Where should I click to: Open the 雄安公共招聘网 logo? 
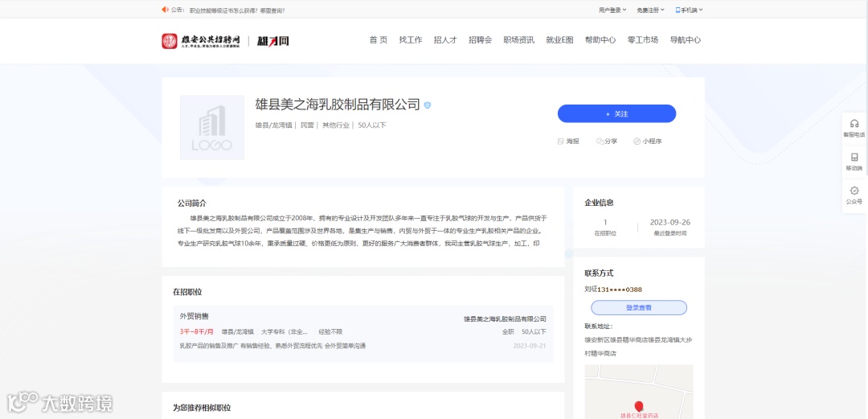pyautogui.click(x=201, y=41)
